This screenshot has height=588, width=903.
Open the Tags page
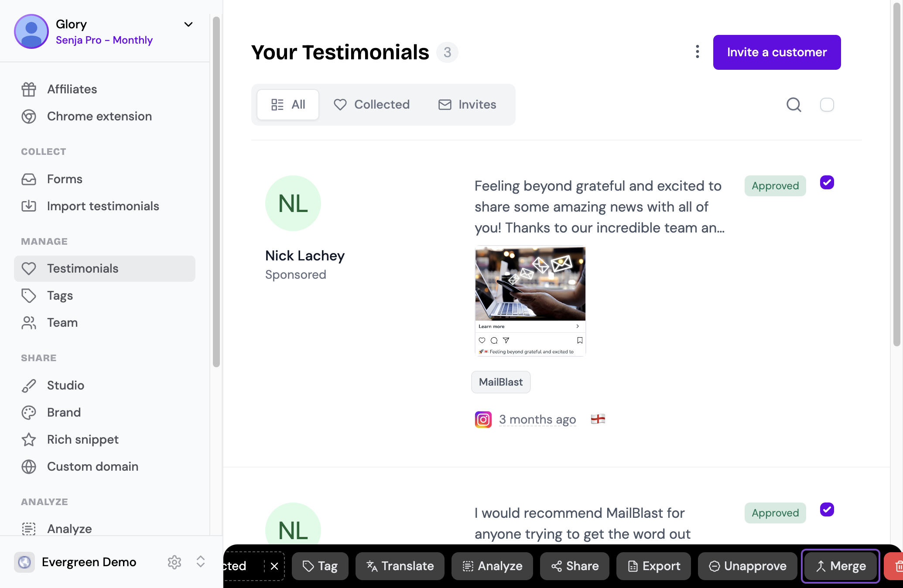click(104, 295)
